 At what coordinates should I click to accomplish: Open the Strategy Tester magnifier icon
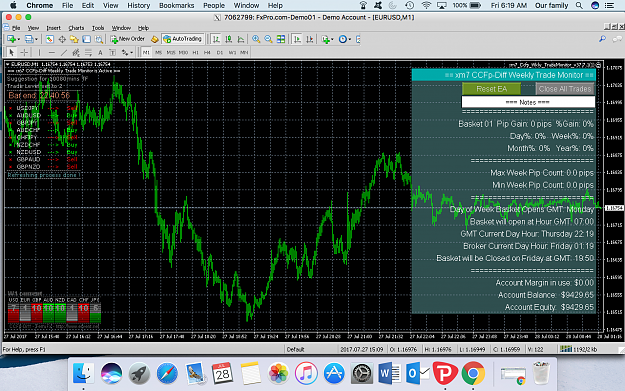tap(99, 39)
